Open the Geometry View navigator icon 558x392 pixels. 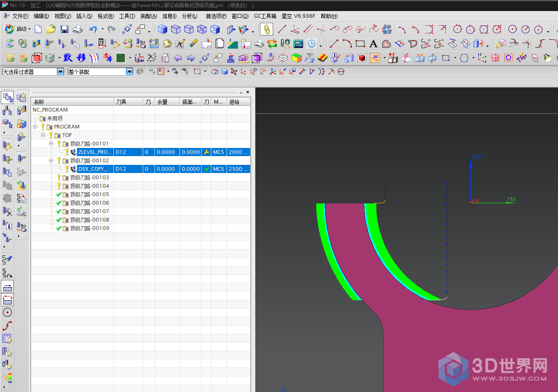point(8,124)
